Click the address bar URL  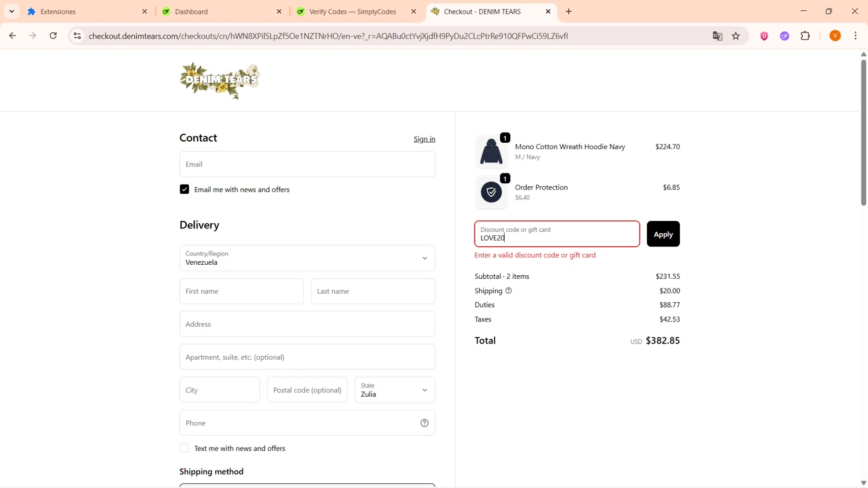coord(328,36)
